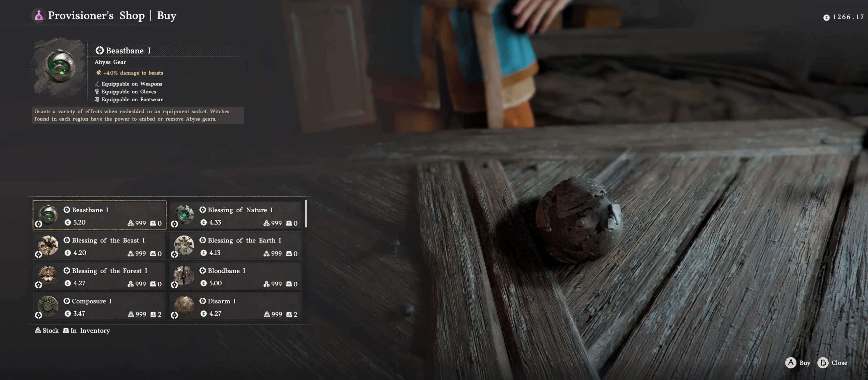Click Blessing of Nature I price 4.33
The image size is (868, 380).
click(215, 222)
